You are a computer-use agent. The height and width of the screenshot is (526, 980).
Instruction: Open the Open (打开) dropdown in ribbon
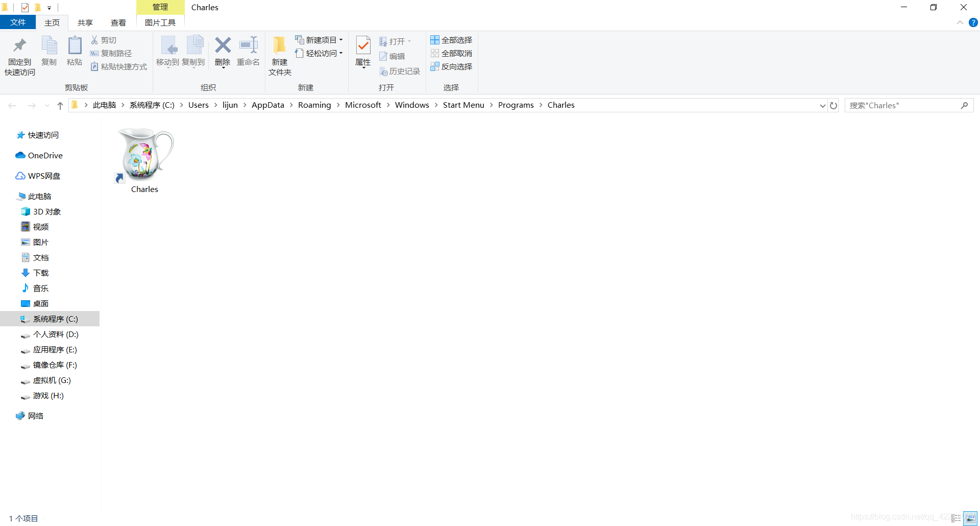pyautogui.click(x=395, y=41)
